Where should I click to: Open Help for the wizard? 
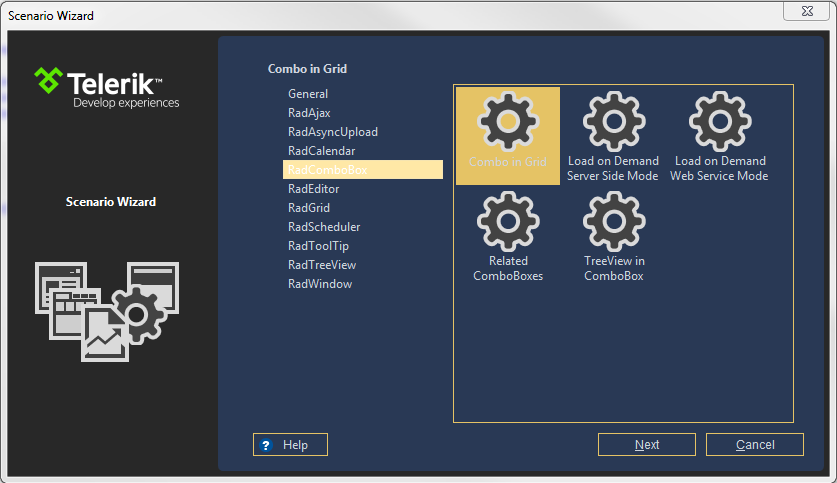click(290, 445)
